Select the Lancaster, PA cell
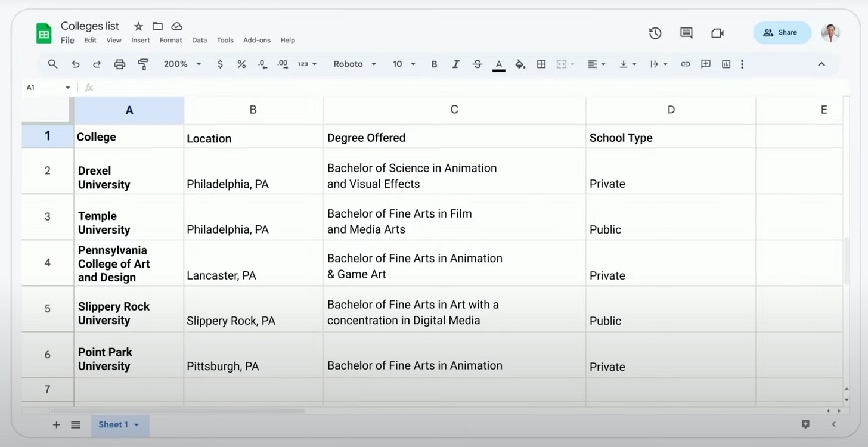This screenshot has height=447, width=868. (253, 262)
